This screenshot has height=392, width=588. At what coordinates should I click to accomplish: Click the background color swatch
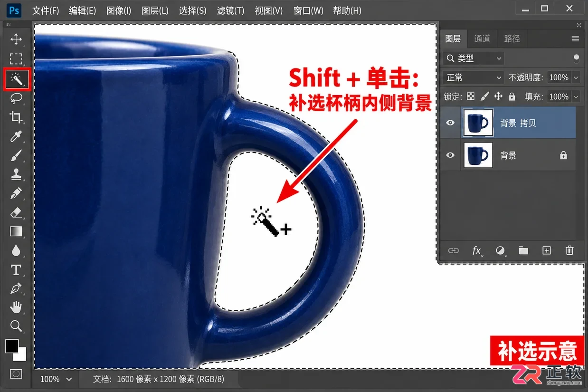coord(22,356)
